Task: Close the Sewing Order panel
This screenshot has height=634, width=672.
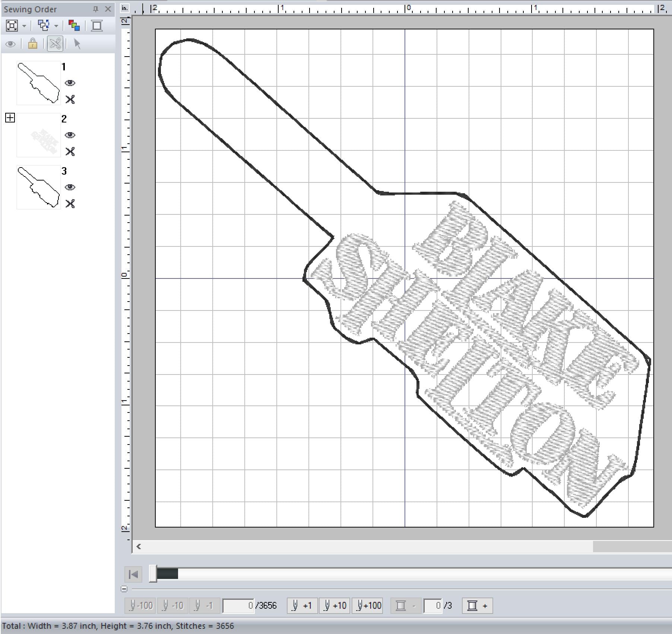Action: coord(108,9)
